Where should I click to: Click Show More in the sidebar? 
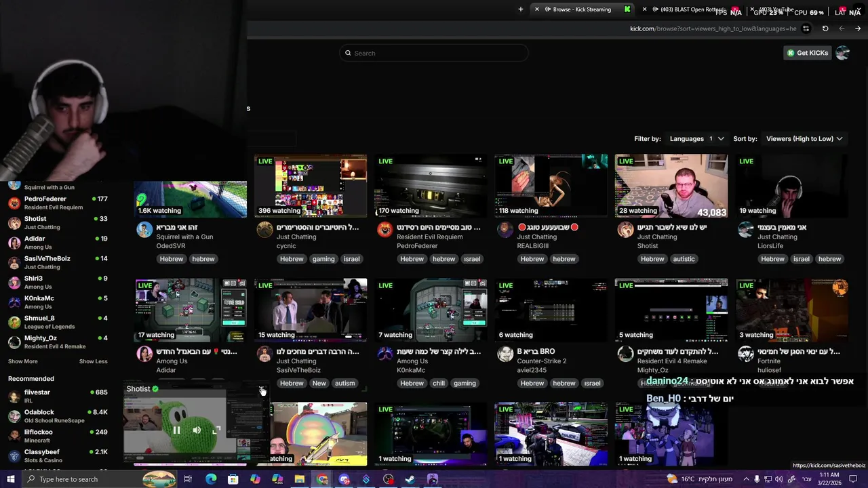tap(23, 361)
